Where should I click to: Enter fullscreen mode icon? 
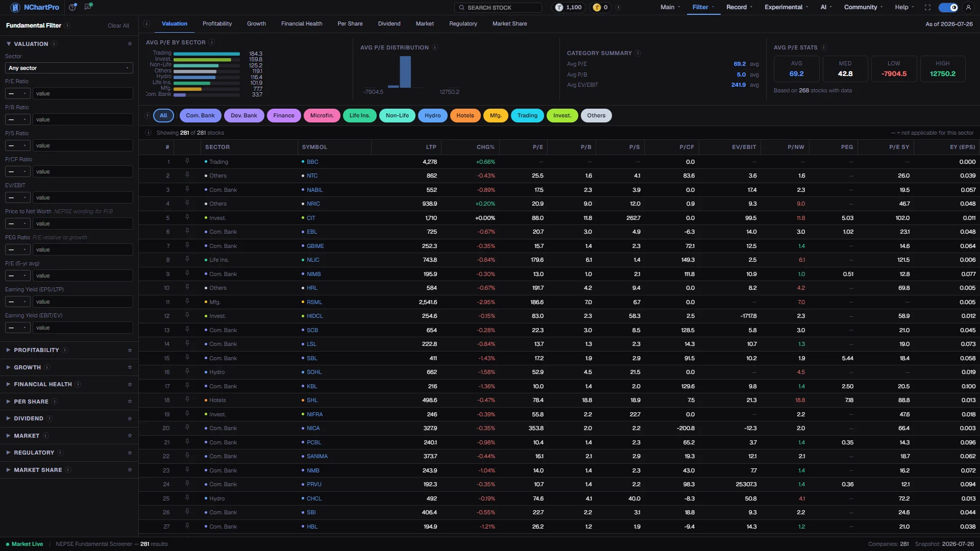click(927, 7)
